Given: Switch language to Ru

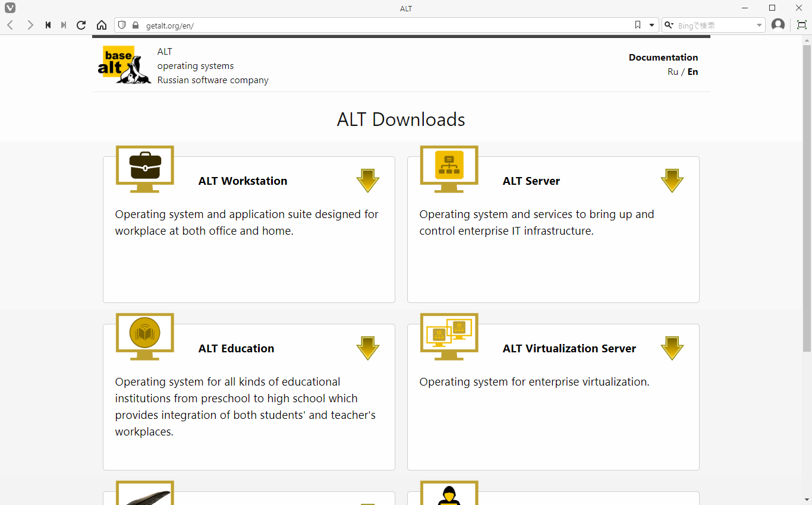Looking at the screenshot, I should [x=673, y=72].
